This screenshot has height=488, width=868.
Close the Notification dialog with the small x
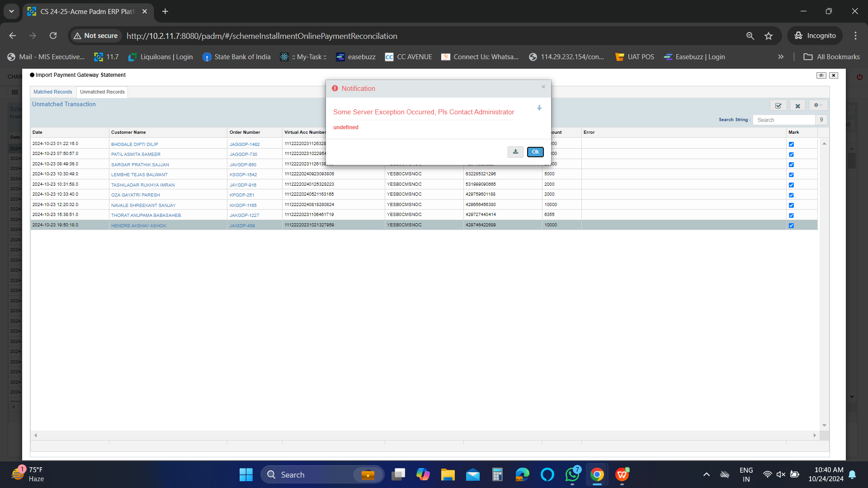[x=543, y=87]
